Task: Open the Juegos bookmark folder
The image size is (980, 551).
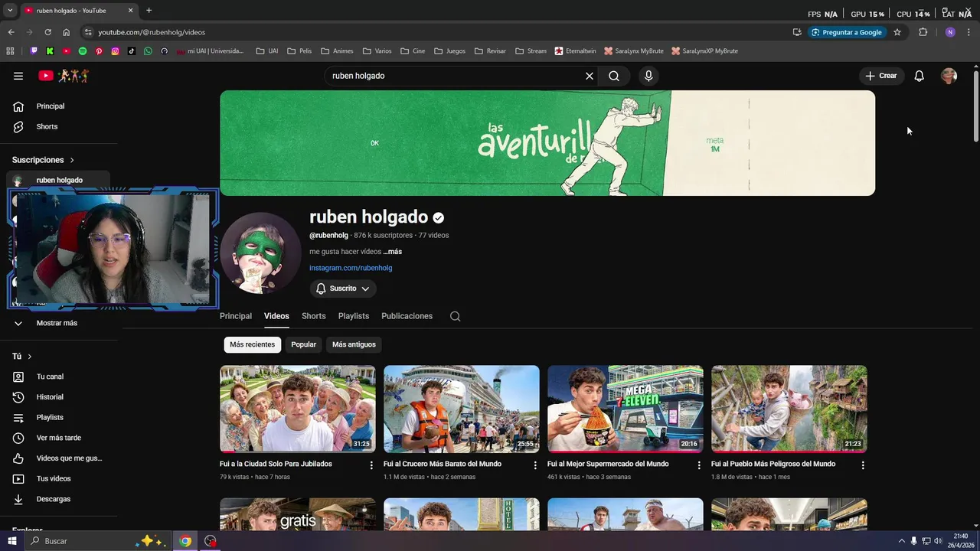Action: [x=449, y=51]
